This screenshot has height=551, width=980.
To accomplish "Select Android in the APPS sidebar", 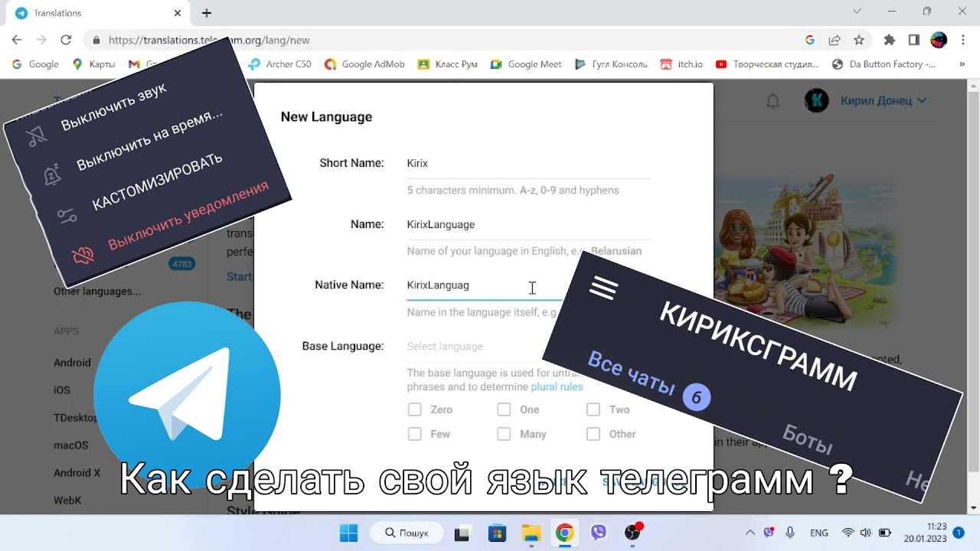I will (x=72, y=363).
